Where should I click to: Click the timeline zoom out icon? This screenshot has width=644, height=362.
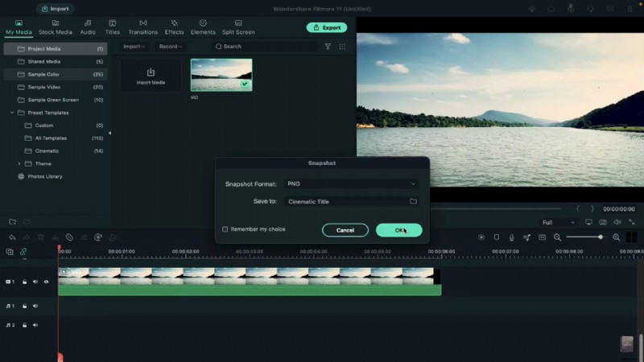coord(557,237)
